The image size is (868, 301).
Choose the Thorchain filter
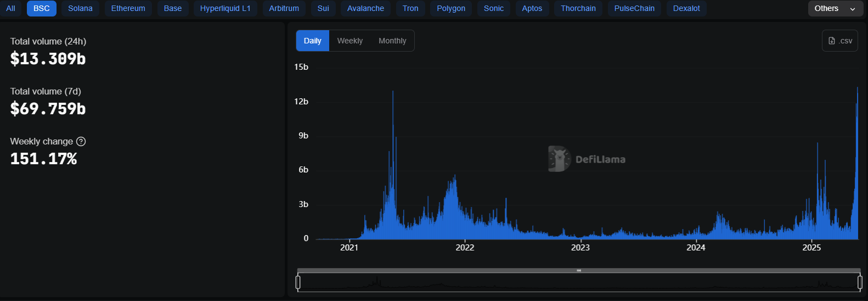tap(578, 8)
